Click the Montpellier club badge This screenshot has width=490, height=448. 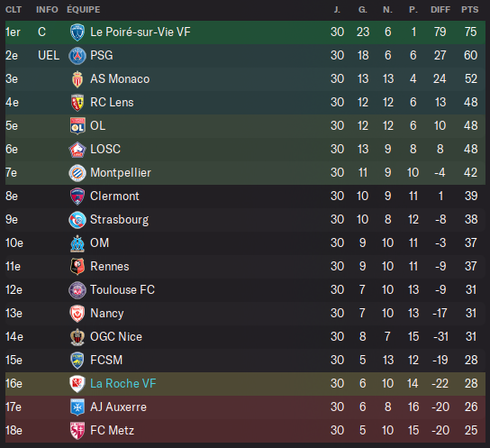click(x=77, y=173)
